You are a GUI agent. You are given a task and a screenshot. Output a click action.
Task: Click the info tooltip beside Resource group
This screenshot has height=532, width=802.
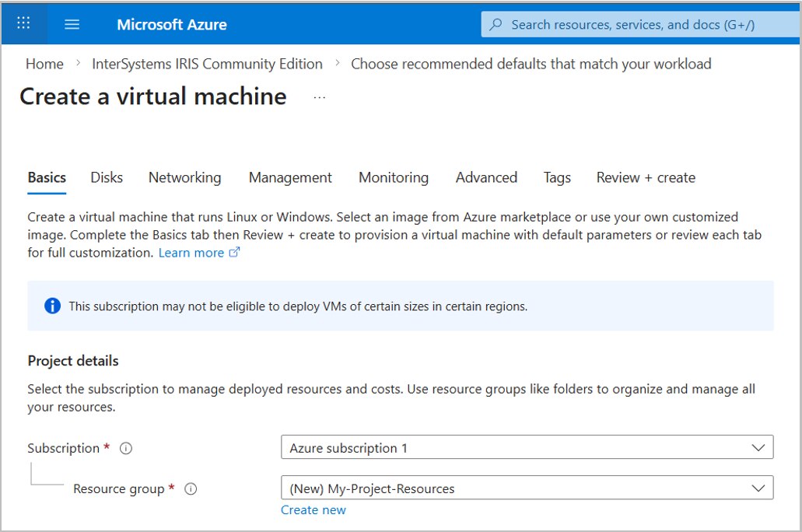191,488
